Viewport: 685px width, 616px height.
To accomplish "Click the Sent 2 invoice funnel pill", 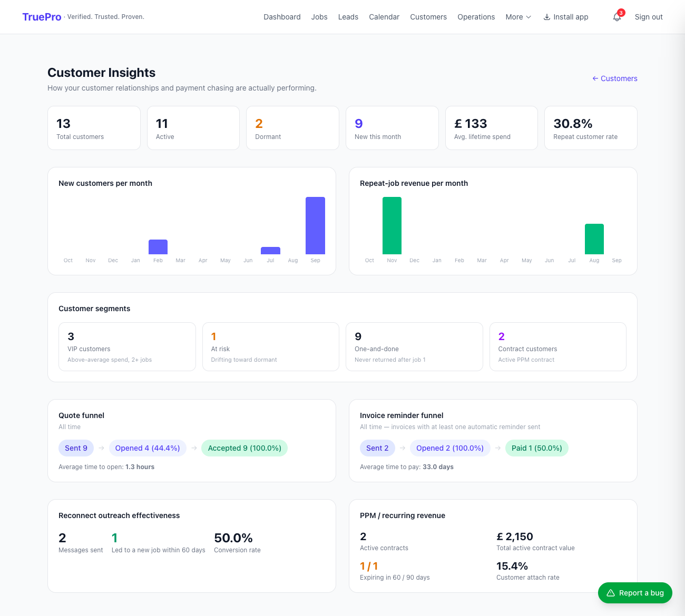I will (x=377, y=448).
